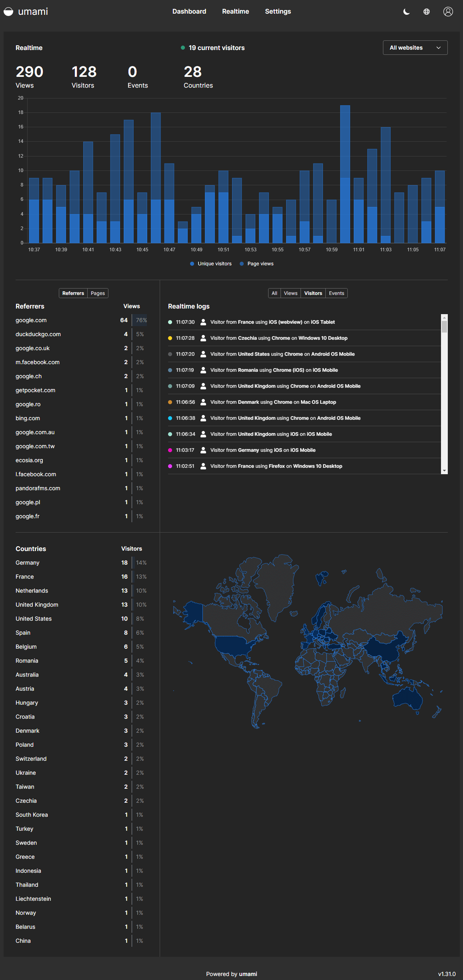Viewport: 463px width, 980px height.
Task: Go to the Settings menu item
Action: click(278, 12)
